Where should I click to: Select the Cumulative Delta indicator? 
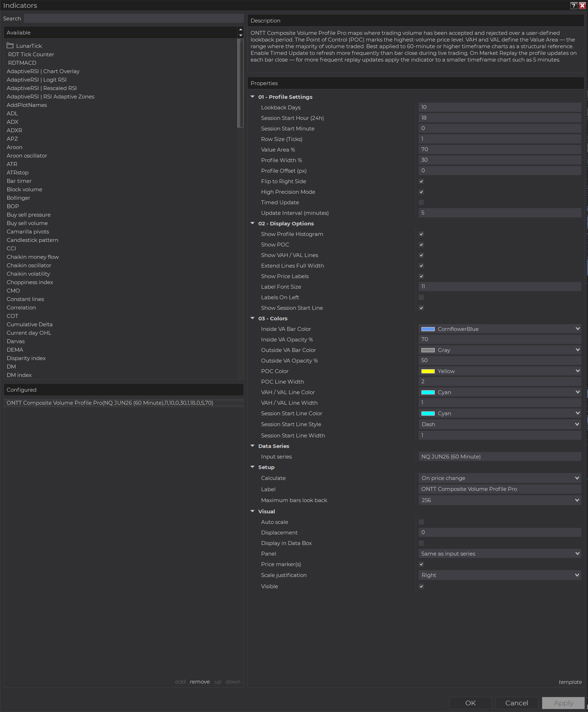(x=30, y=325)
